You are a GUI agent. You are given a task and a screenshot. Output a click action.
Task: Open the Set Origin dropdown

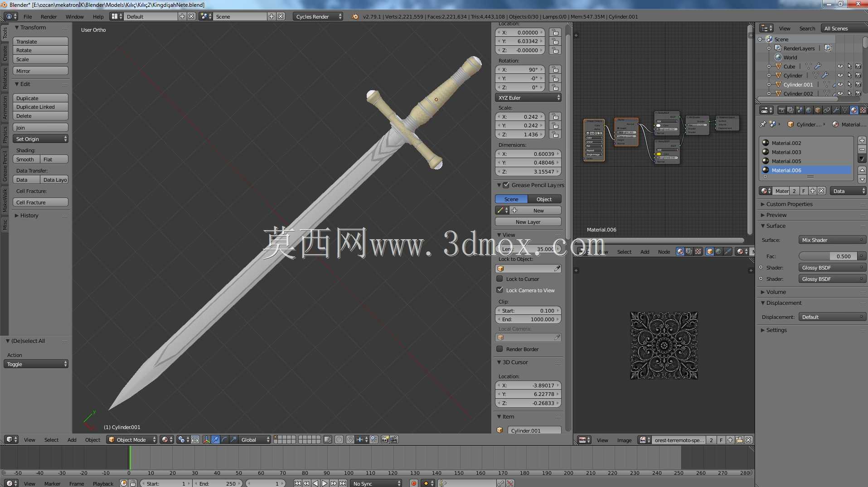(x=40, y=139)
